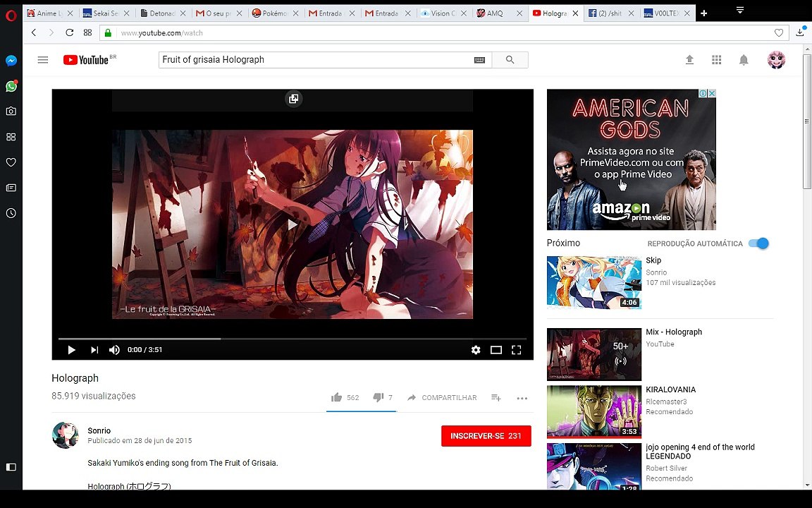Click the search magnifier button
The image size is (812, 508).
510,59
